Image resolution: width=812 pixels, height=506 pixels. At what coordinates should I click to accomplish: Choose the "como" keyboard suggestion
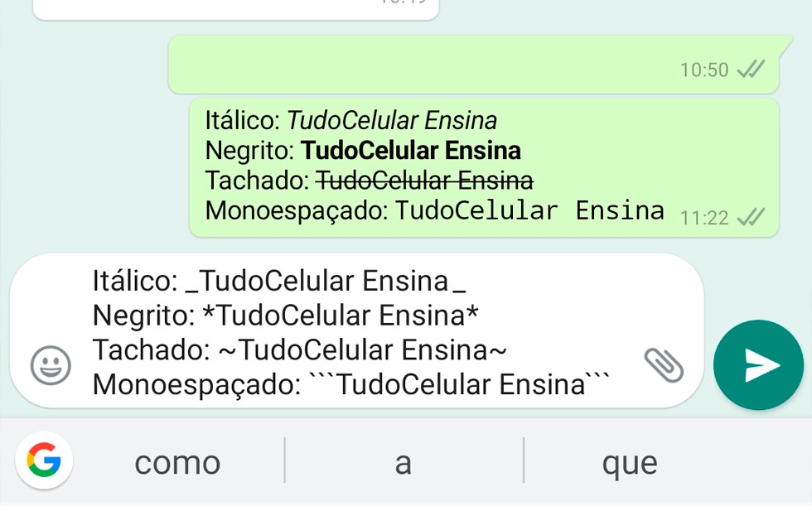tap(177, 462)
